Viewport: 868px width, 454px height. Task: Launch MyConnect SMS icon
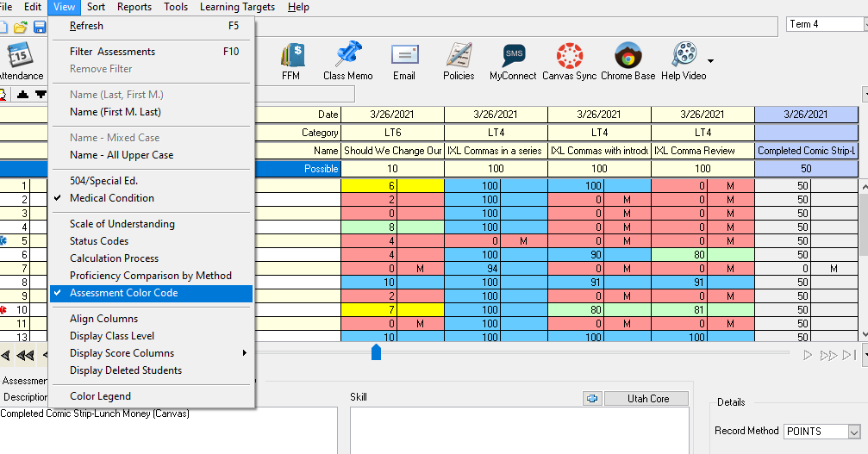pos(513,55)
